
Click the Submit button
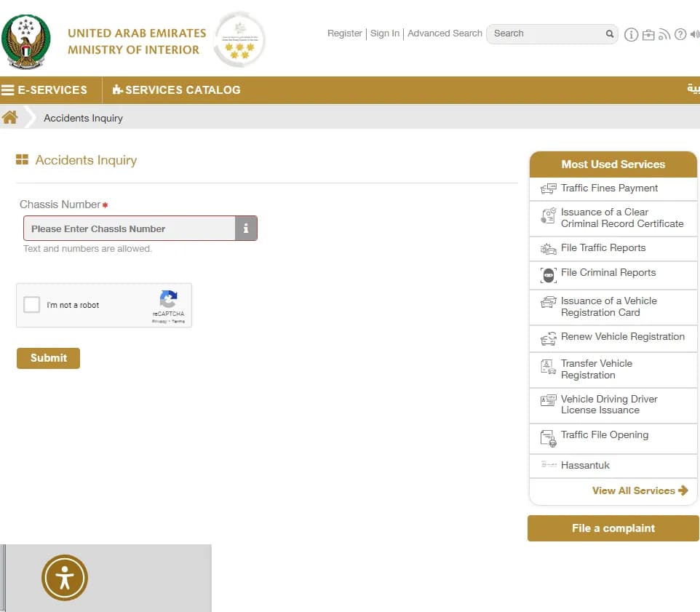point(48,358)
